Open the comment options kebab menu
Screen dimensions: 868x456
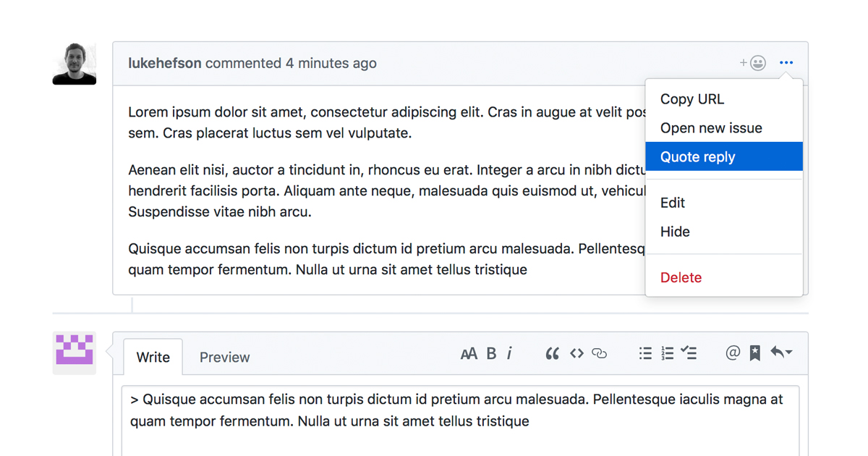click(x=786, y=63)
